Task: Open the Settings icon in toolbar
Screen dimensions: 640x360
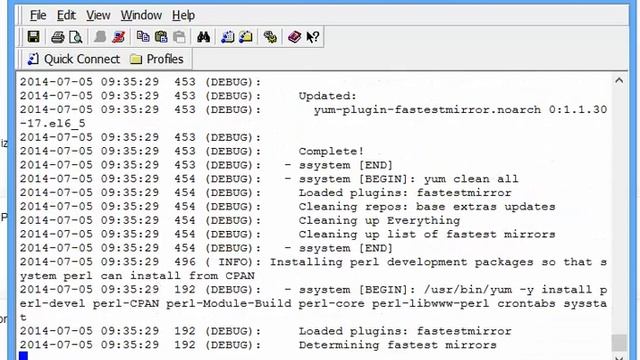Action: [270, 37]
